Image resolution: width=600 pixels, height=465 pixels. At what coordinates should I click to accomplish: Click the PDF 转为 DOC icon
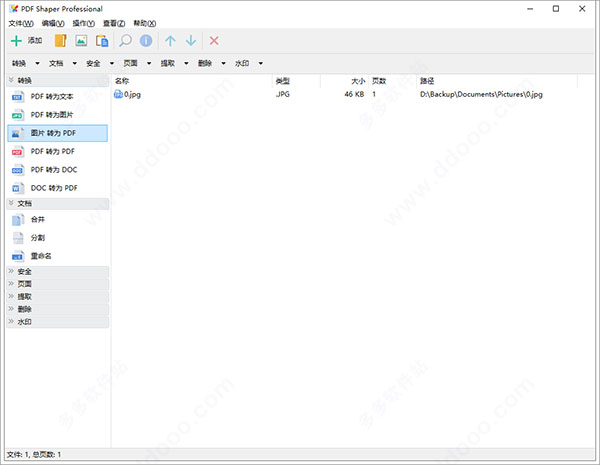pos(18,170)
